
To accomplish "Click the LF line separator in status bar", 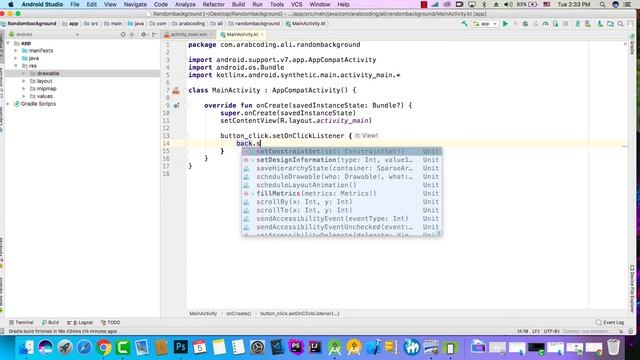I will (536, 331).
